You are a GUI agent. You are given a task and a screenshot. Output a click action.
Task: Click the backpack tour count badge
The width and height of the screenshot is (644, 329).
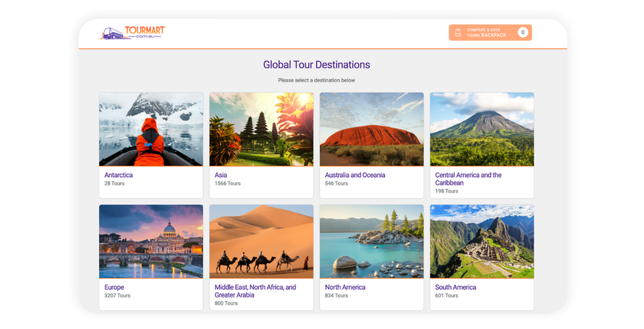(x=522, y=32)
